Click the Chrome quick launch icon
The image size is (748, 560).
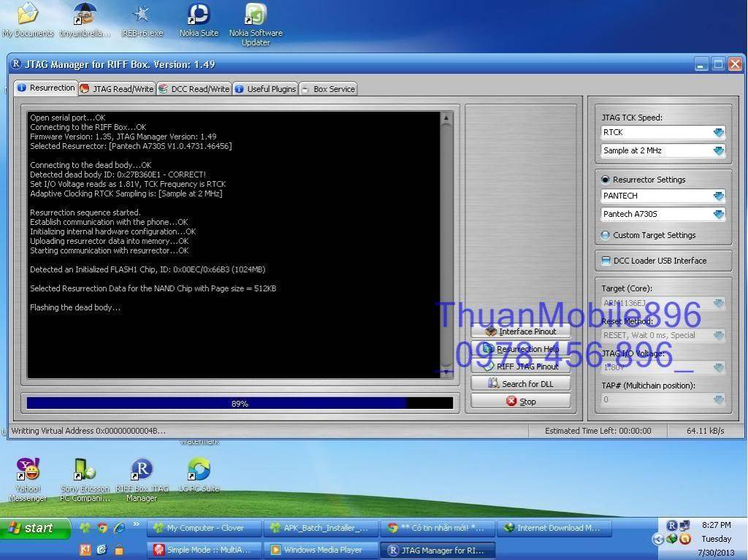102,528
